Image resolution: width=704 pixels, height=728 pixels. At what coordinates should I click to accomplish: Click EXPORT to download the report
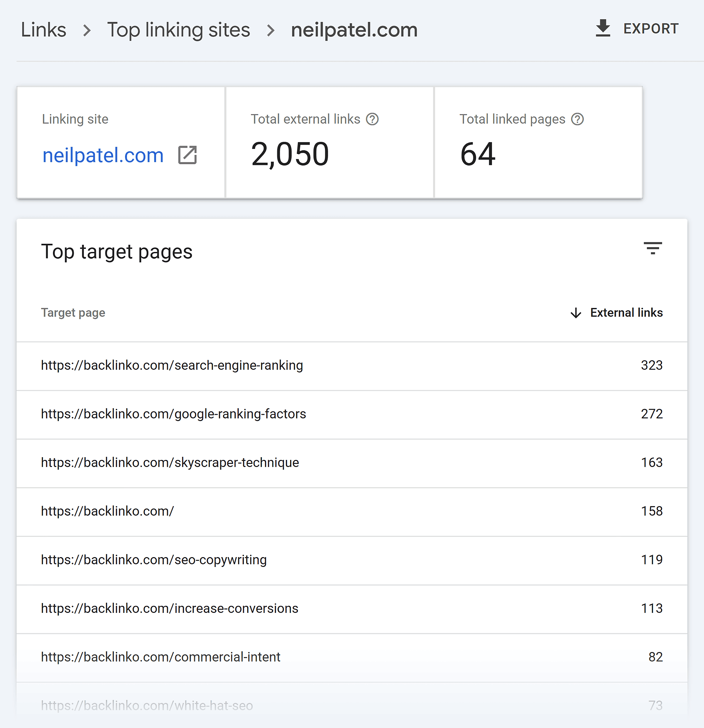point(650,28)
